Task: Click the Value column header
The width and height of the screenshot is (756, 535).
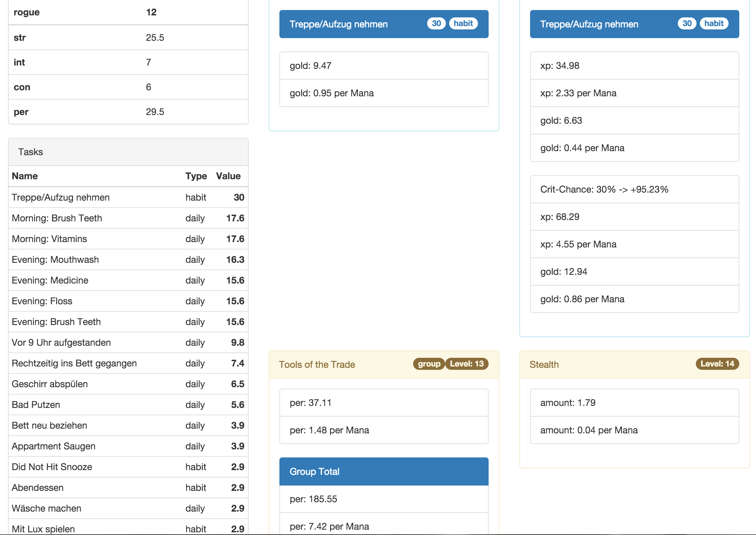Action: pyautogui.click(x=228, y=176)
